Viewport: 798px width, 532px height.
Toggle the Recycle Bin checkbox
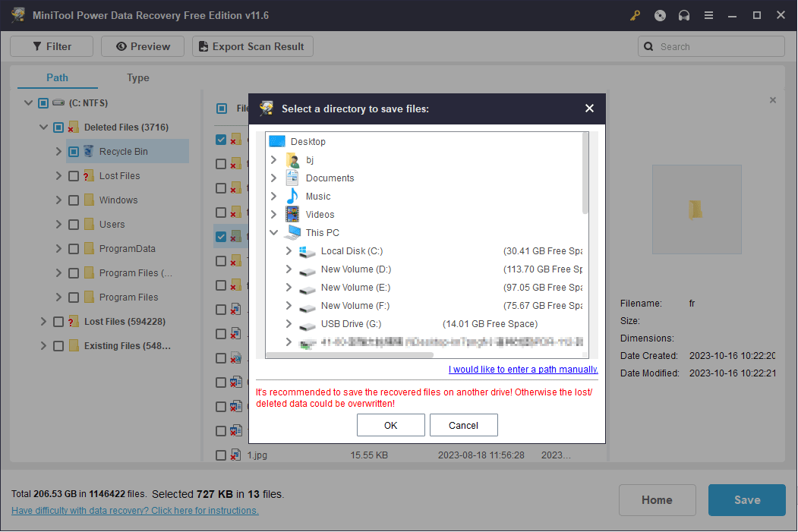74,152
